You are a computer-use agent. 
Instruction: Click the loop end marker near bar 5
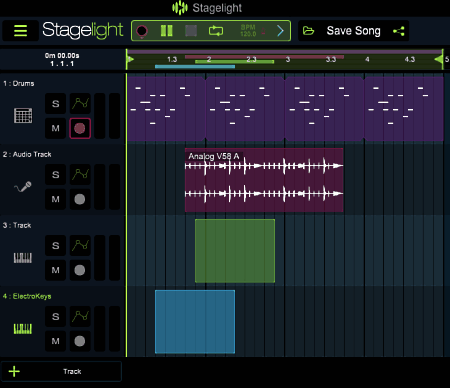439,60
